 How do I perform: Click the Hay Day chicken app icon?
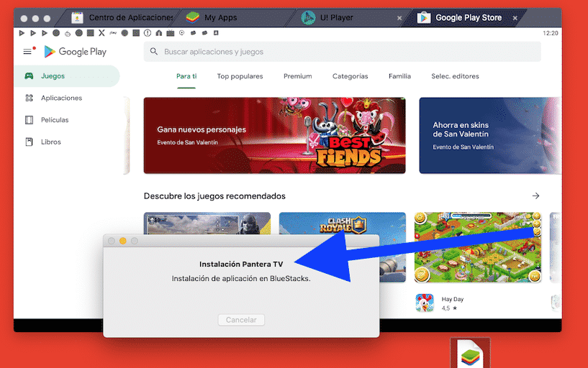click(x=425, y=303)
